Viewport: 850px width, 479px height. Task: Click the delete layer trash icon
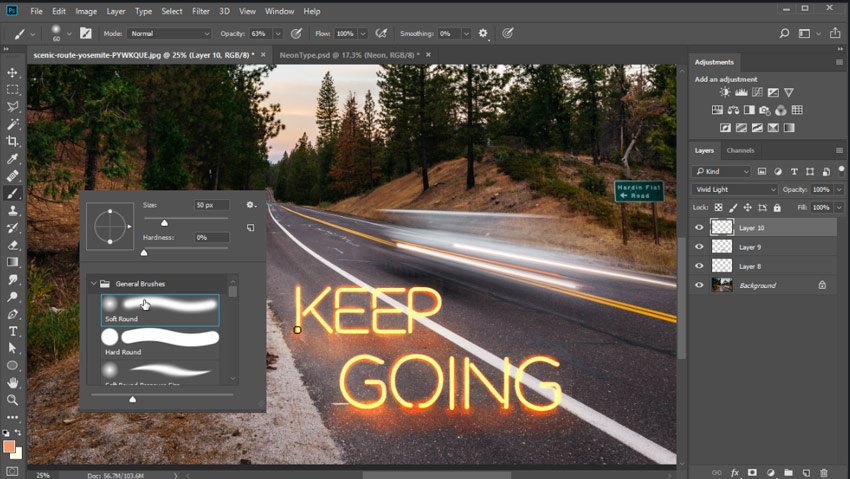tap(824, 472)
